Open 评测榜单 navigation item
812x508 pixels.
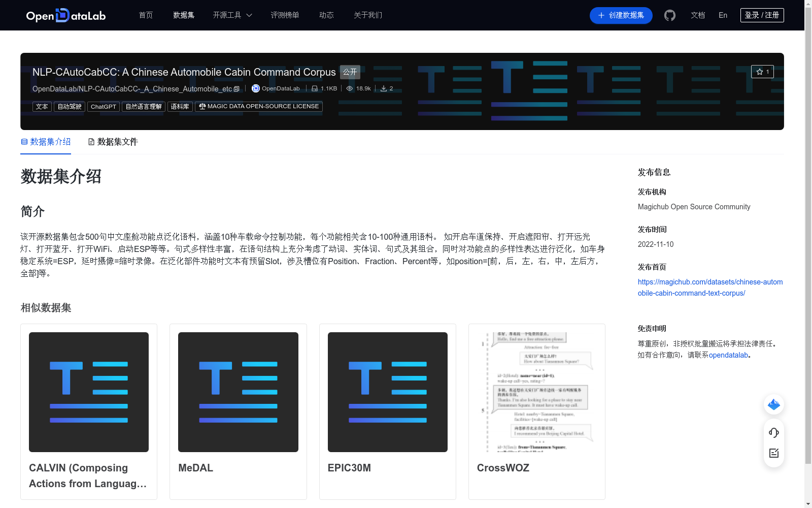coord(285,15)
